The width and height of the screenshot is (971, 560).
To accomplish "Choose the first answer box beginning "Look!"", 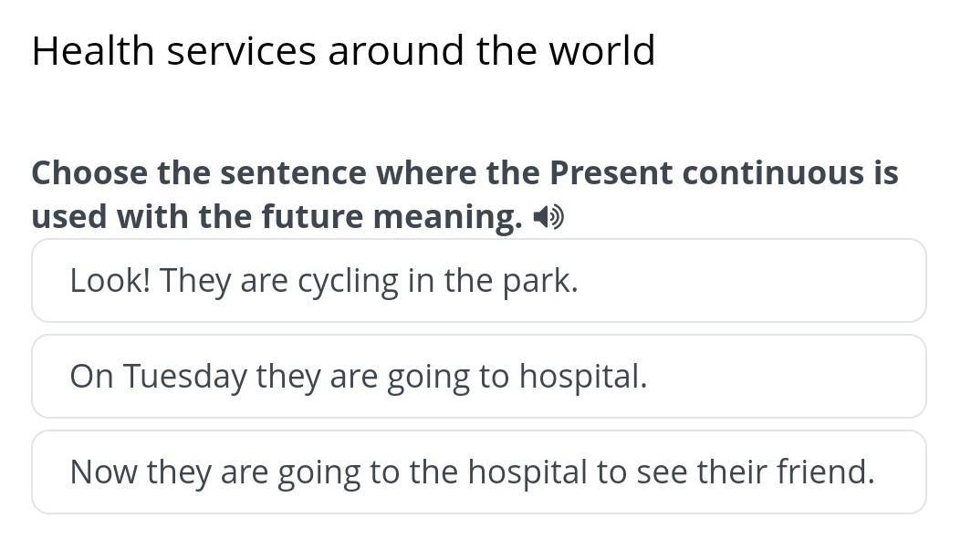I will click(x=478, y=281).
